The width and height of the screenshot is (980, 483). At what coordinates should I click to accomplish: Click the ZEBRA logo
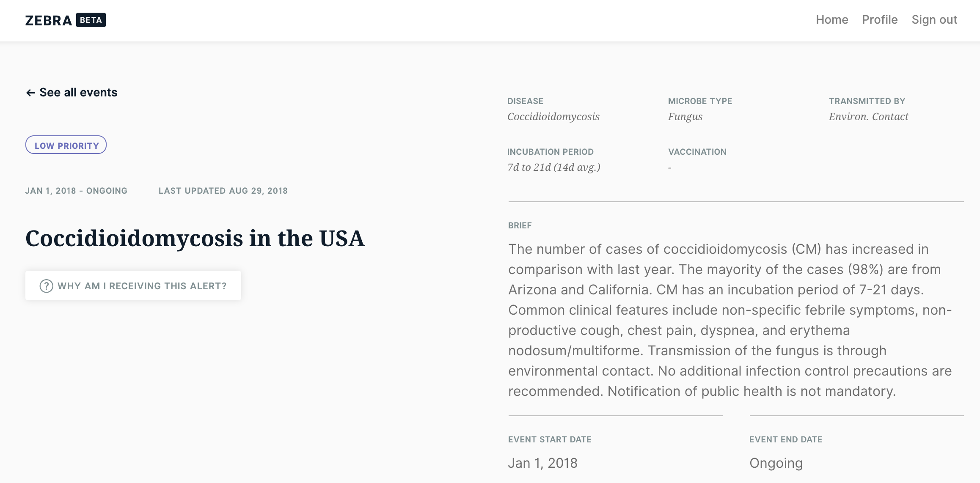48,20
